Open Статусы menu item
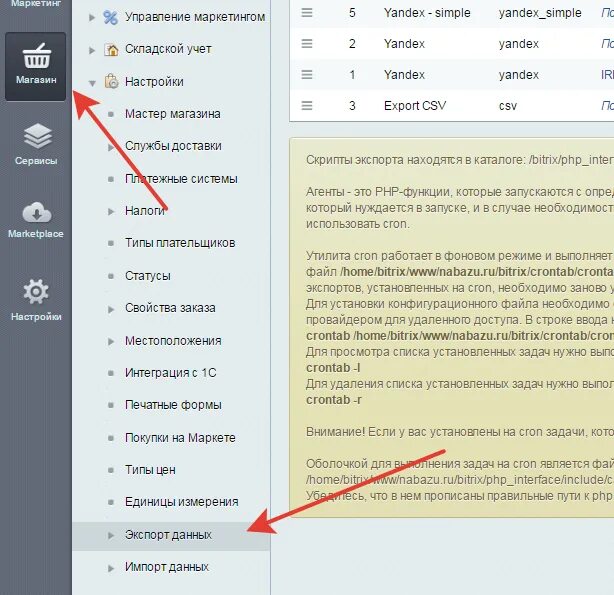The width and height of the screenshot is (614, 595). click(148, 276)
